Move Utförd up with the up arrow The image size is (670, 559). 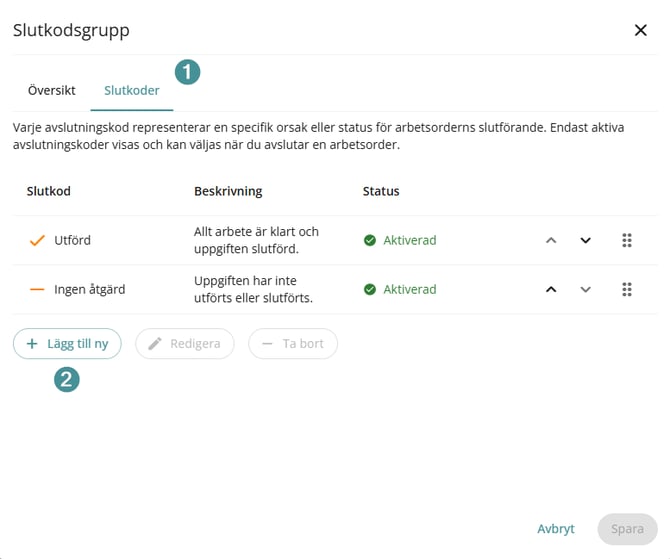point(551,240)
